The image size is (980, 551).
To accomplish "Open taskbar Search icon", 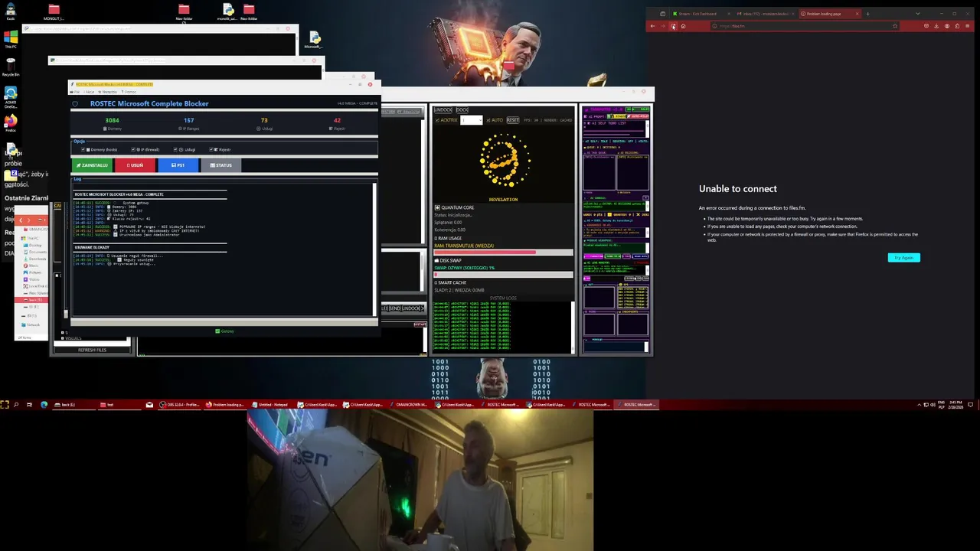I will (x=16, y=404).
